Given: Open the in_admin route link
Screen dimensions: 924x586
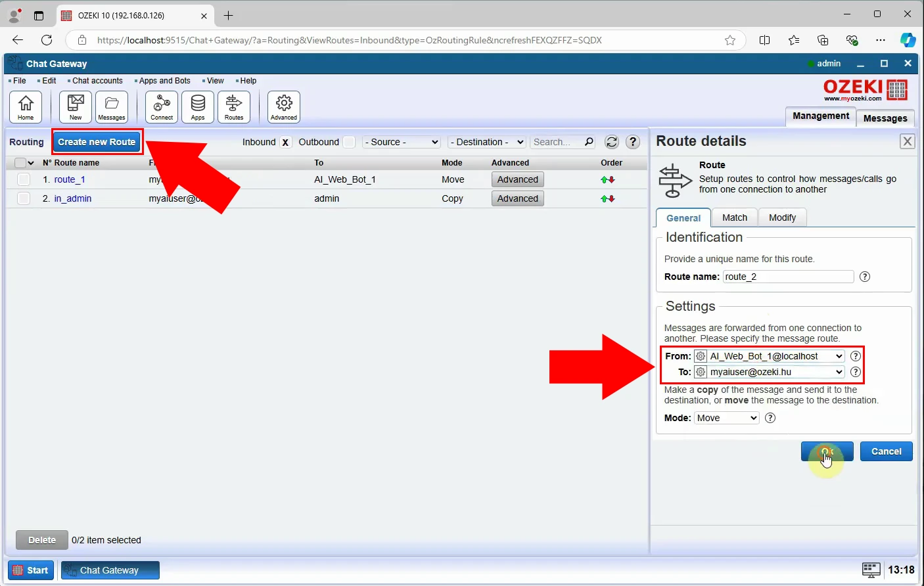Looking at the screenshot, I should pyautogui.click(x=73, y=198).
